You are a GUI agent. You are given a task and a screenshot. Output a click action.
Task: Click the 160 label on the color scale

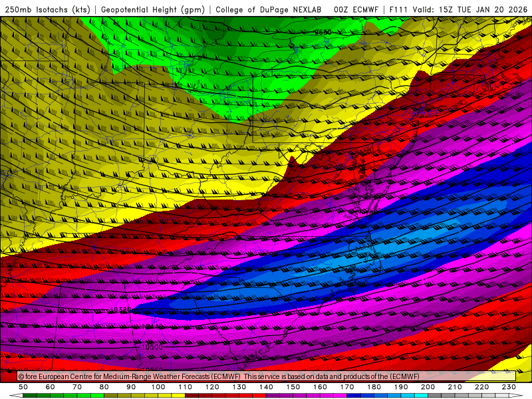pyautogui.click(x=320, y=387)
